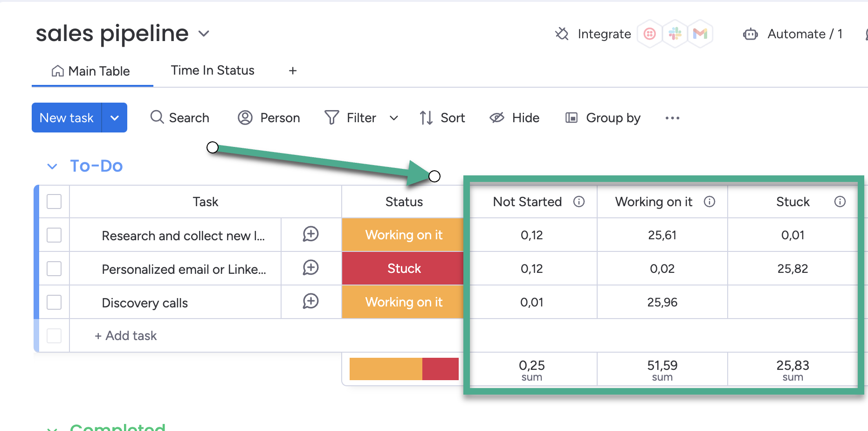This screenshot has width=868, height=431.
Task: Open conversation for Discovery calls task
Action: (x=310, y=301)
